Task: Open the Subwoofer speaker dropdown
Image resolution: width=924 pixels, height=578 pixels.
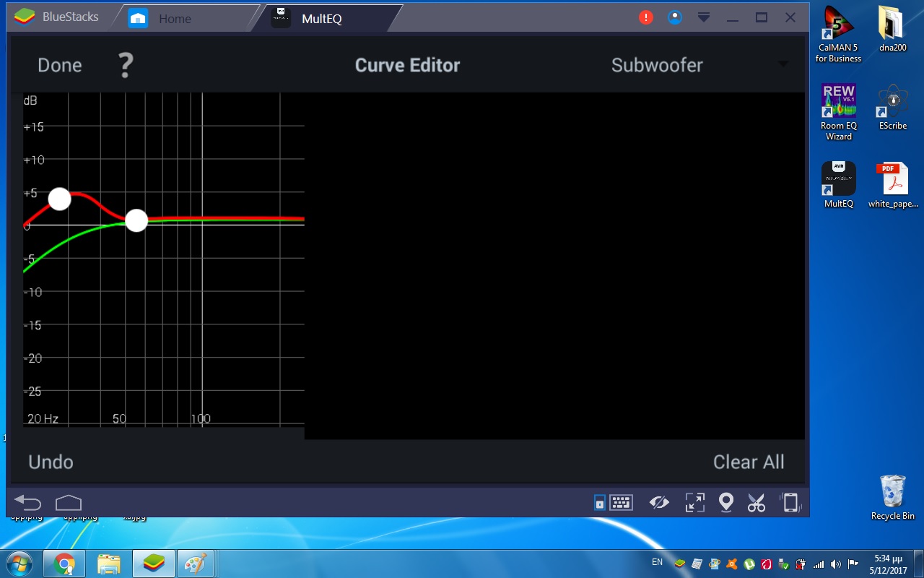Action: [697, 65]
